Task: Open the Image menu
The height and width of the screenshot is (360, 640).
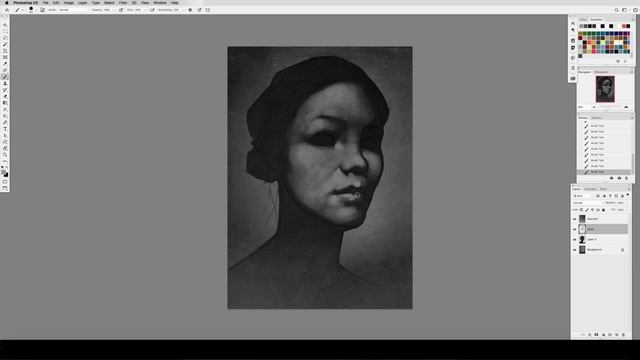Action: 69,3
